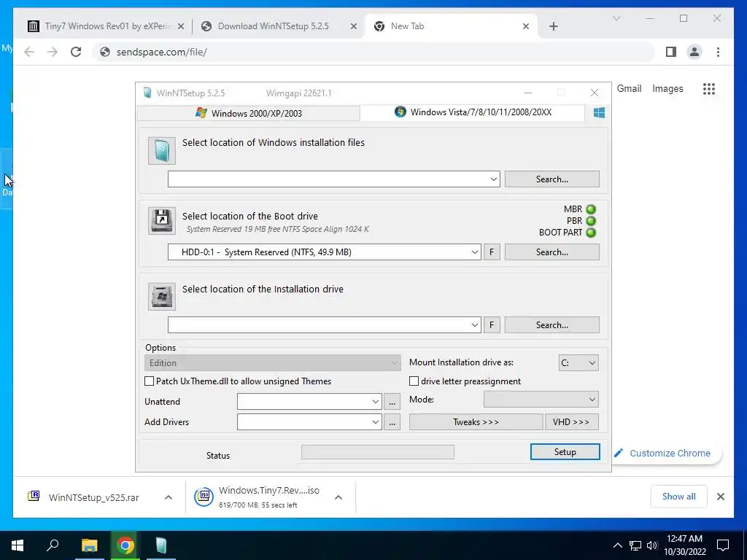The image size is (747, 560).
Task: Browse drivers folder with ... button
Action: pyautogui.click(x=392, y=422)
